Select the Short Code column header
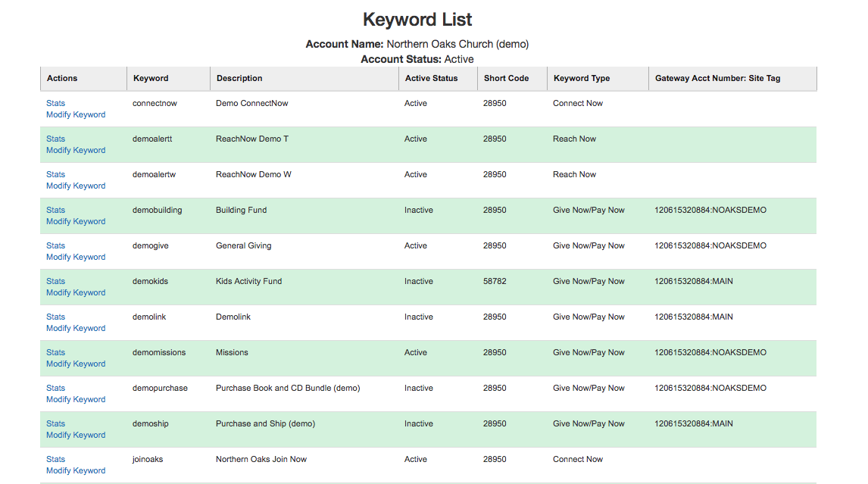The width and height of the screenshot is (868, 484). tap(506, 78)
